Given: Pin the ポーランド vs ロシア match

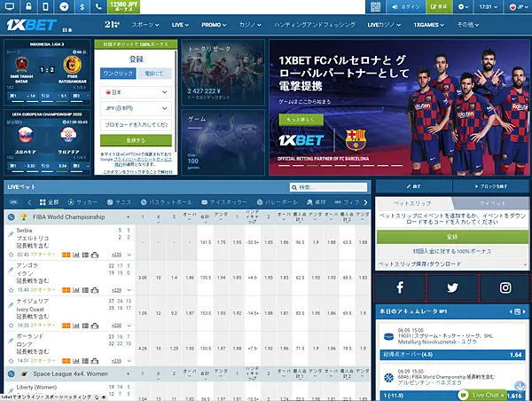Looking at the screenshot, I should tap(11, 341).
